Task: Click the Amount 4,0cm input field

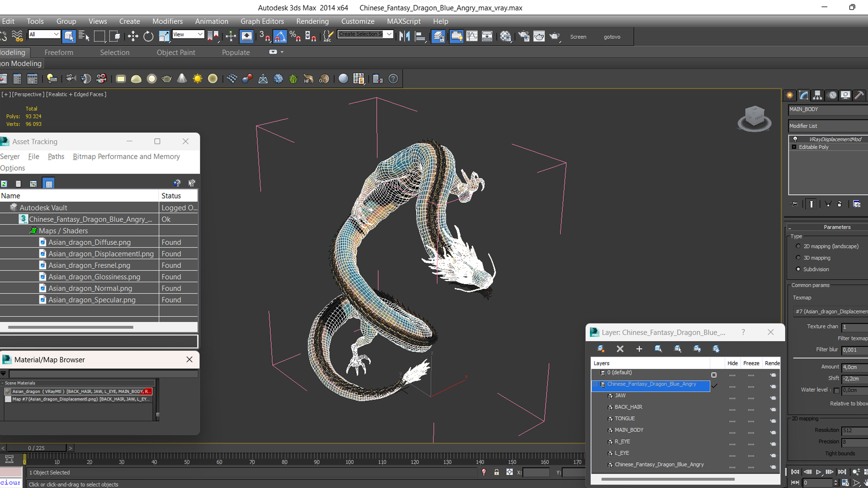Action: [854, 367]
